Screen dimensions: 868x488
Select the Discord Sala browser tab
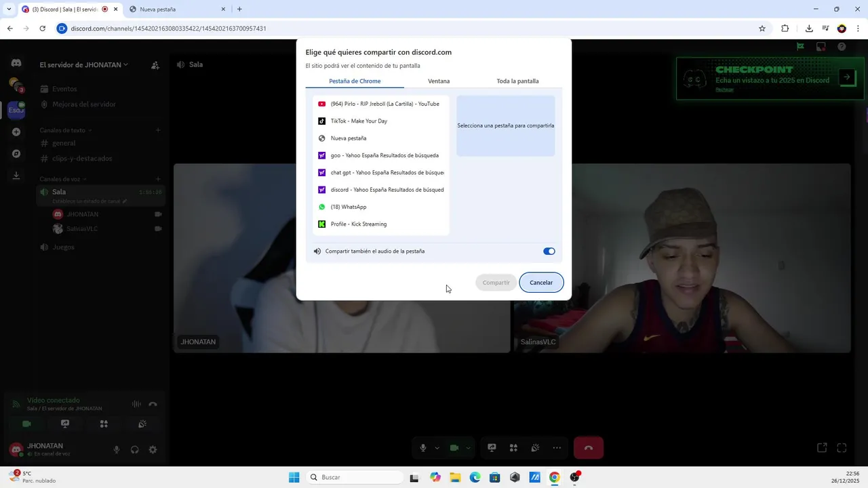(x=69, y=9)
